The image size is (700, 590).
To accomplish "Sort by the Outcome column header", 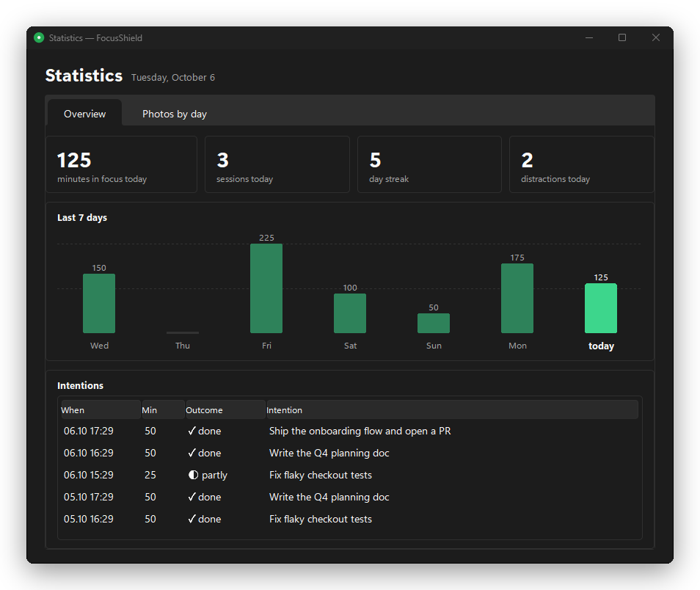I will coord(225,409).
